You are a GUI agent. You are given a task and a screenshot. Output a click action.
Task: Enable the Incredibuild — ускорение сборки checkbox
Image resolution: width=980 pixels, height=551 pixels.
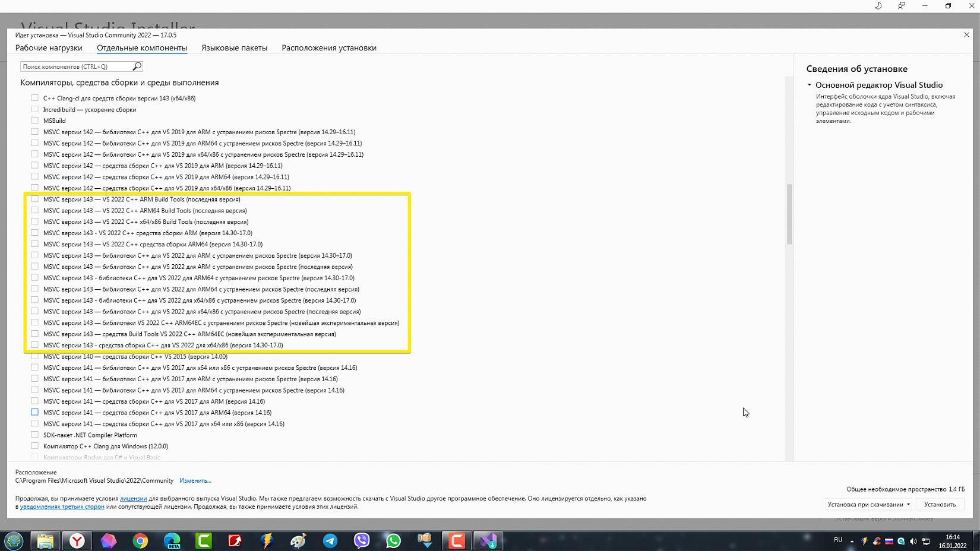pyautogui.click(x=34, y=109)
